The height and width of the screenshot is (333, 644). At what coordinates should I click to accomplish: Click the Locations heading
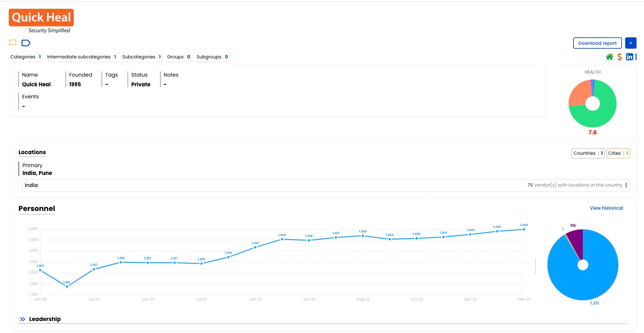[32, 152]
